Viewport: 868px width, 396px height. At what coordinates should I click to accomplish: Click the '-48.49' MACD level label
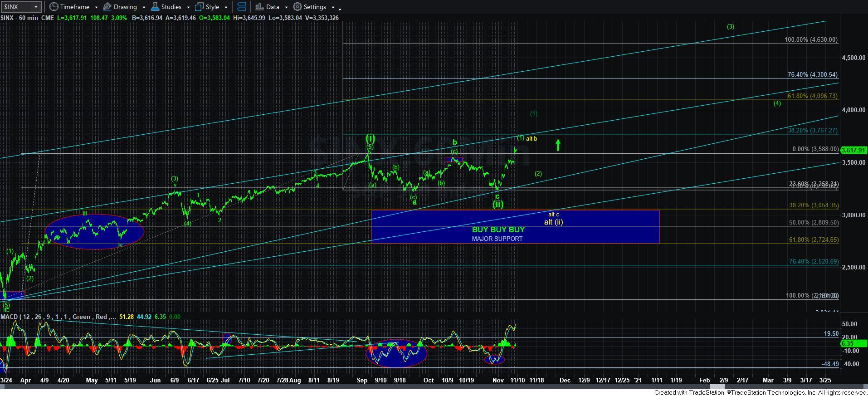coord(830,364)
